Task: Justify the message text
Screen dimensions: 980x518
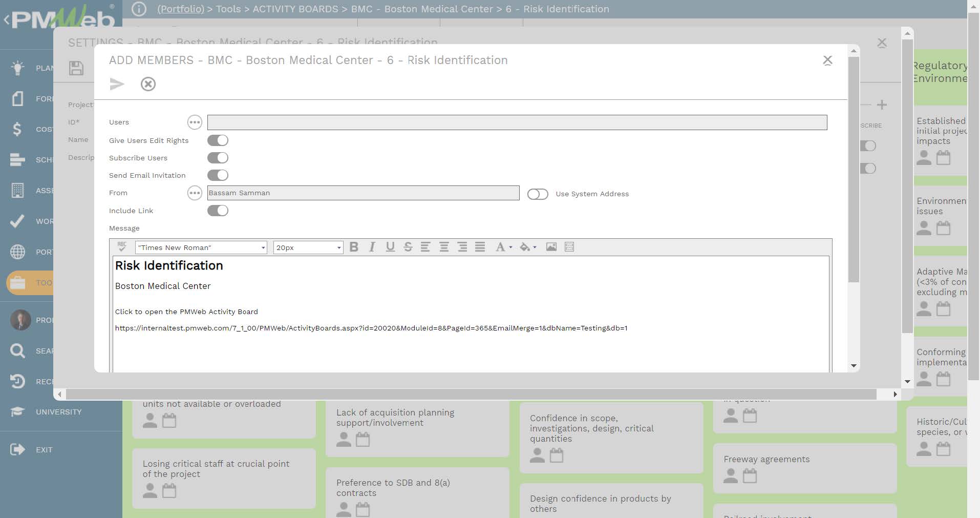Action: click(x=480, y=247)
